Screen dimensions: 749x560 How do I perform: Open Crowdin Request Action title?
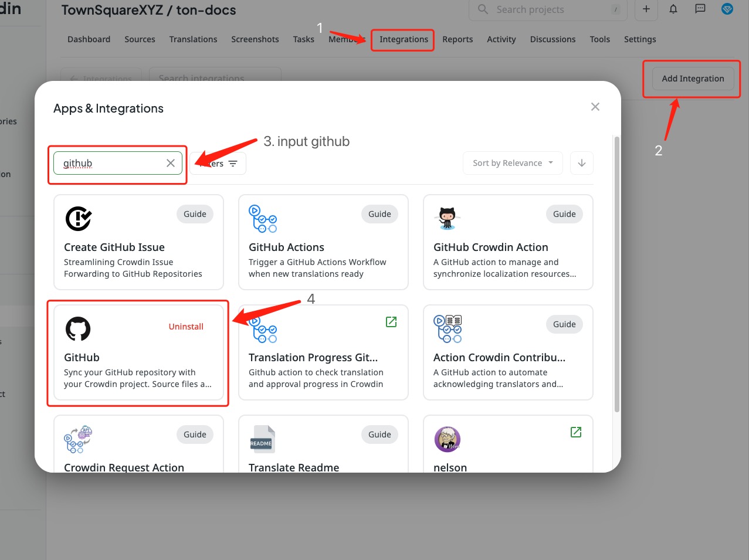coord(124,467)
